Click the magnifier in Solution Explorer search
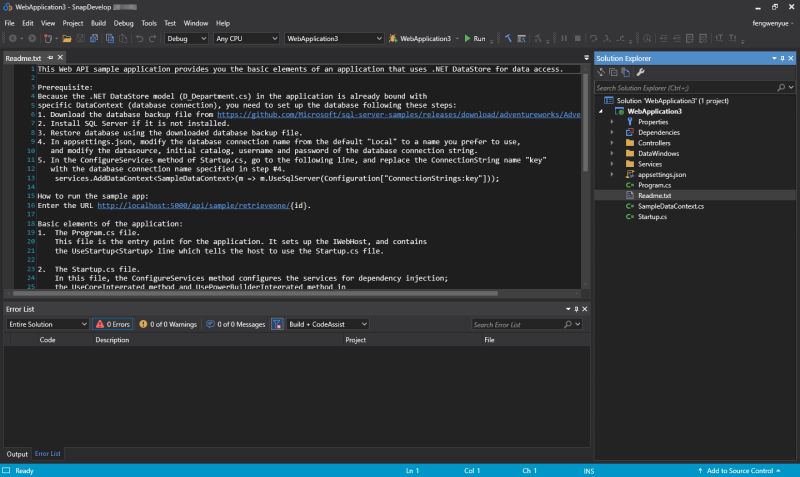This screenshot has width=800, height=477. pyautogui.click(x=781, y=88)
